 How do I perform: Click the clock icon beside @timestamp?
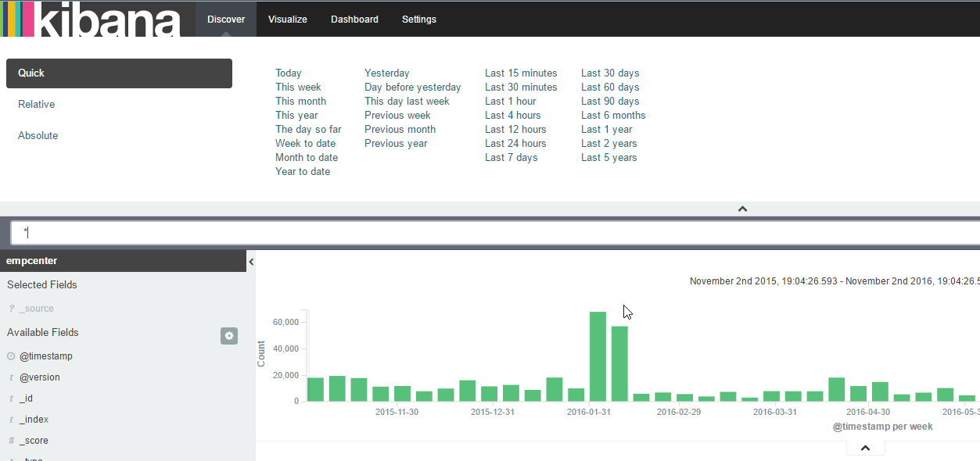point(11,356)
